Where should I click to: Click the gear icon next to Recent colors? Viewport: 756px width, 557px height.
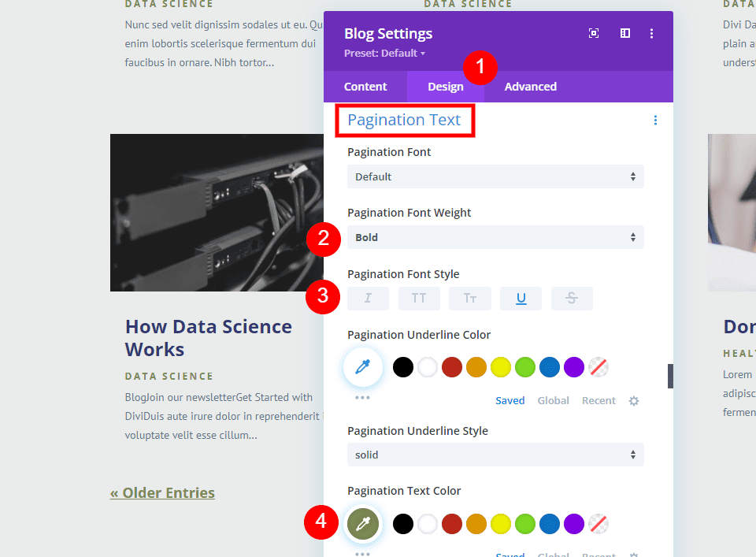click(634, 401)
